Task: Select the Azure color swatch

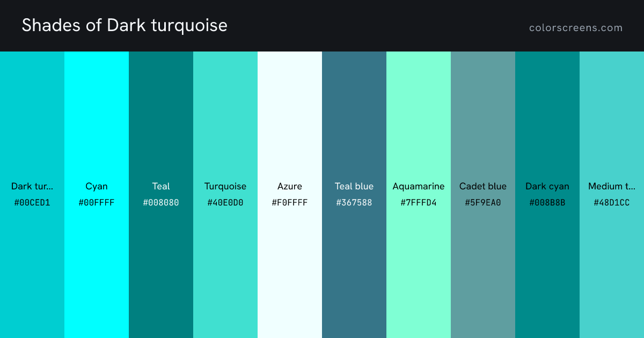Action: coord(290,195)
